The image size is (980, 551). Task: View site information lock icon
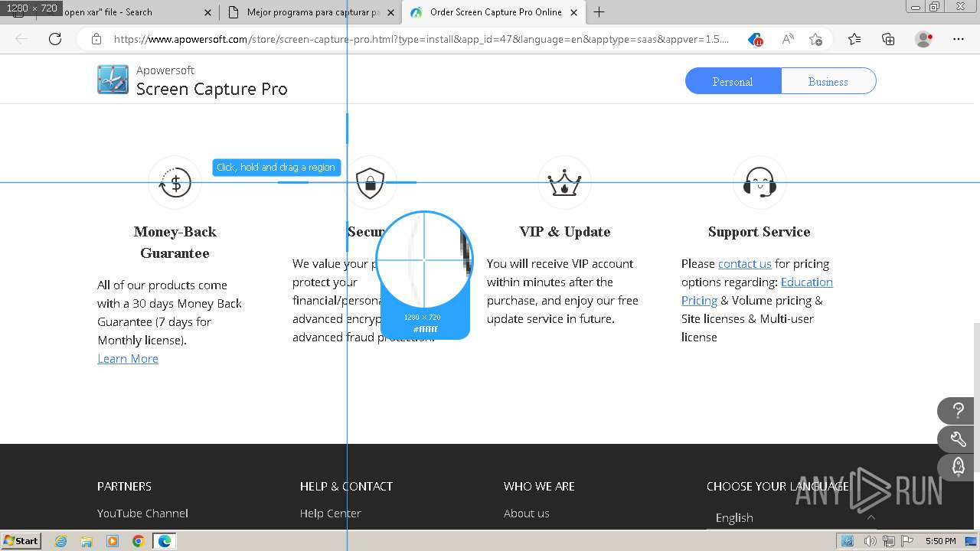tap(96, 39)
